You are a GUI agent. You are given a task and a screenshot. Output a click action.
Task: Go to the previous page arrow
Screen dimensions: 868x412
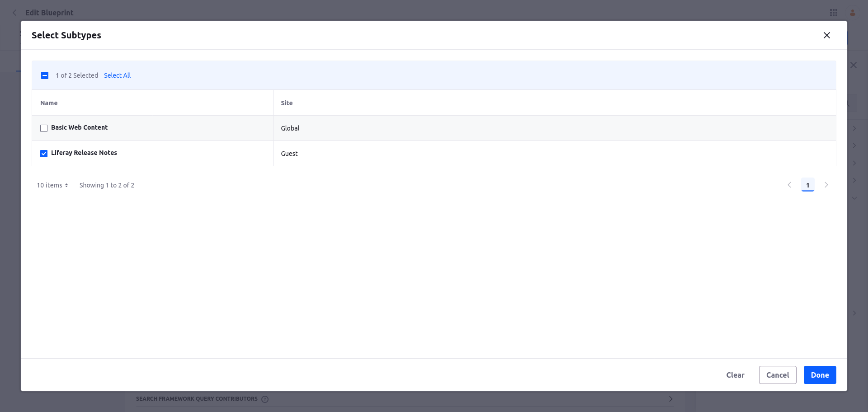pos(789,185)
